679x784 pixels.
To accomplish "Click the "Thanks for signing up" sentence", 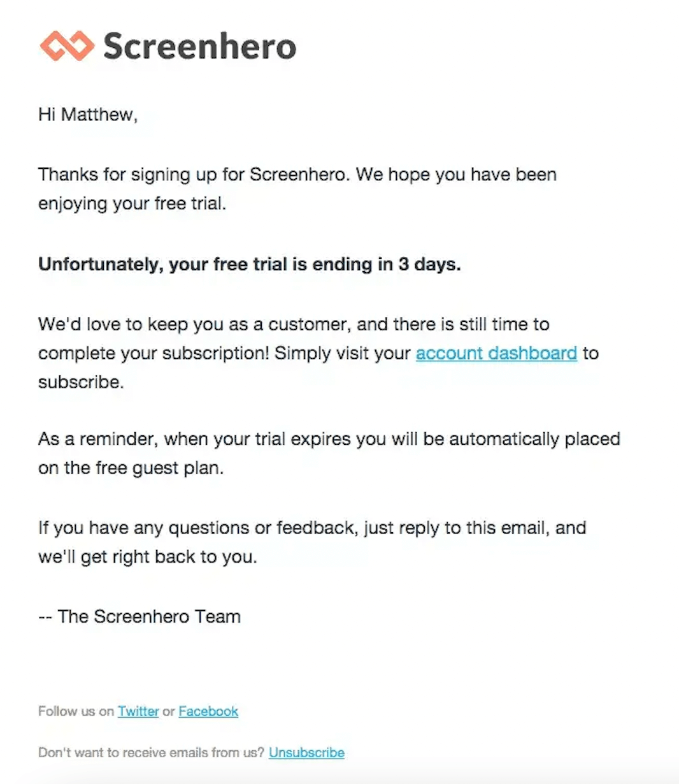I will [297, 175].
